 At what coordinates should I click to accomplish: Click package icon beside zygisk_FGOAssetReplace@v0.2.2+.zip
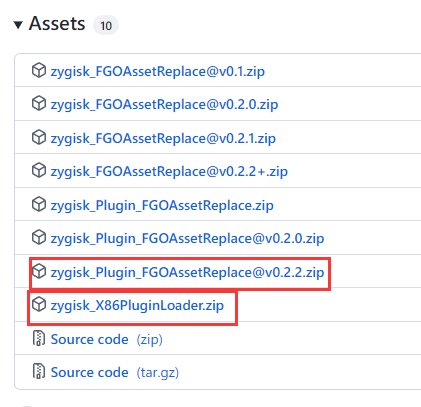(39, 170)
